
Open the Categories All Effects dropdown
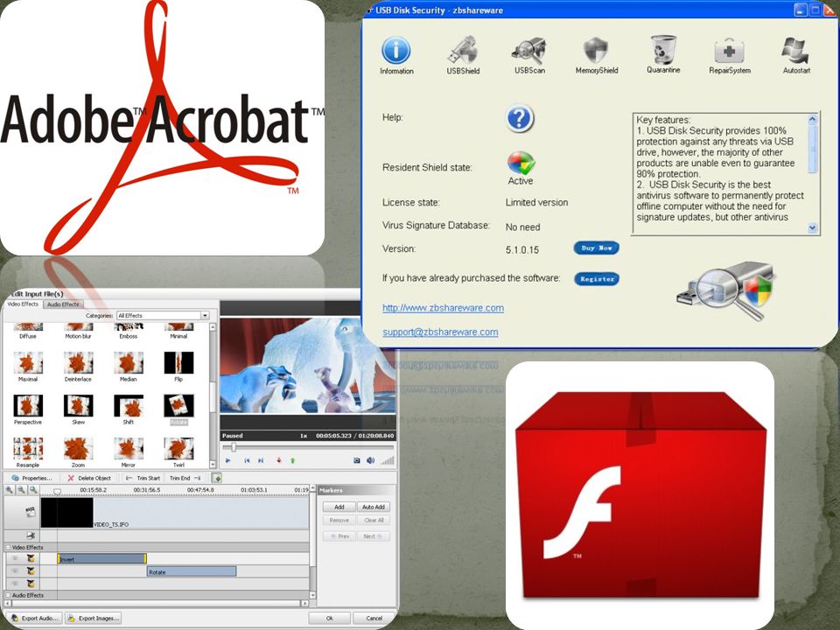coord(163,316)
